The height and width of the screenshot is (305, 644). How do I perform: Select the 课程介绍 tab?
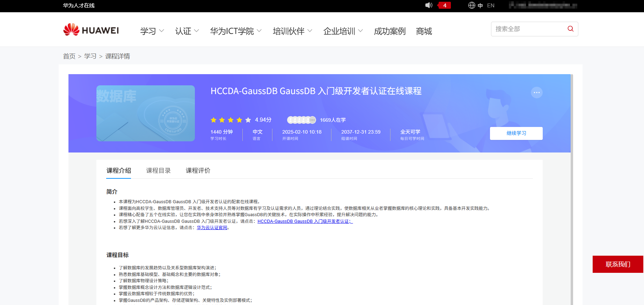click(119, 170)
